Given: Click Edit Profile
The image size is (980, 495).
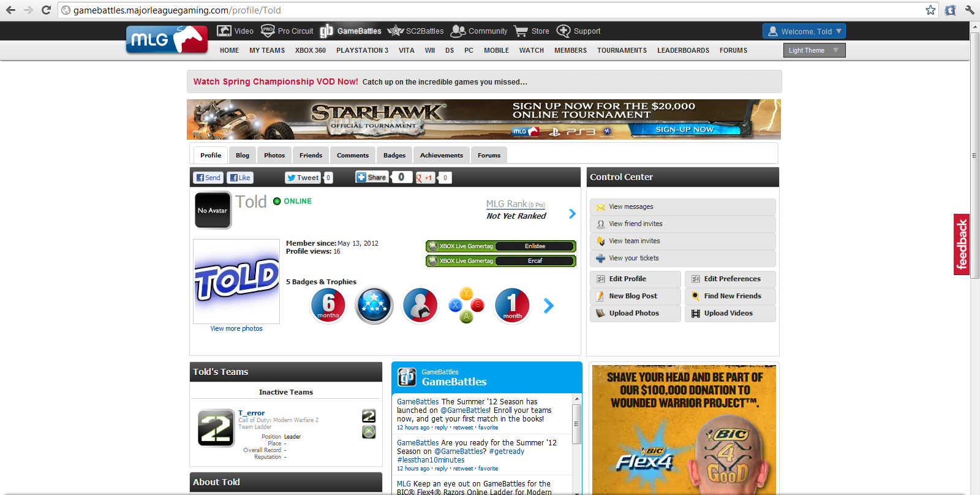Looking at the screenshot, I should pyautogui.click(x=636, y=279).
